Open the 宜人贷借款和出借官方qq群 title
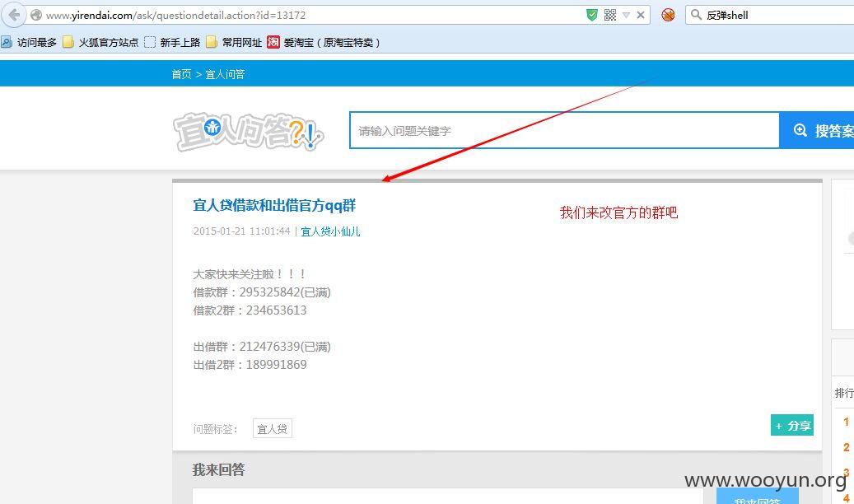 point(274,205)
